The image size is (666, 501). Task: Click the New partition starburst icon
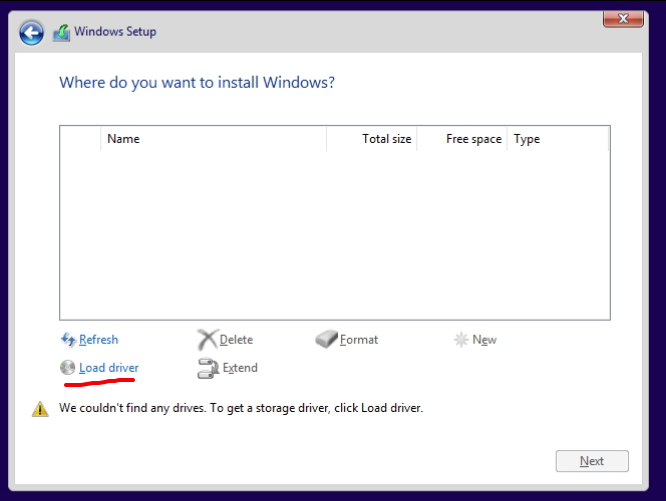pos(461,340)
